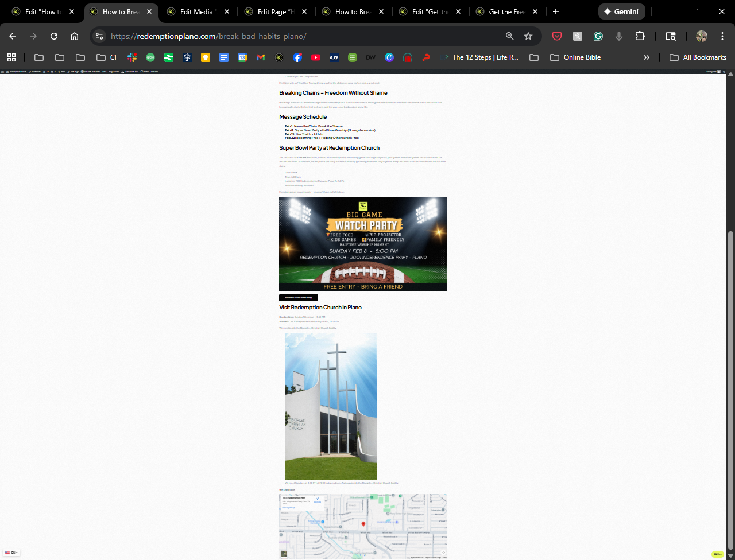
Task: Switch to the Edit Media tab
Action: click(195, 11)
